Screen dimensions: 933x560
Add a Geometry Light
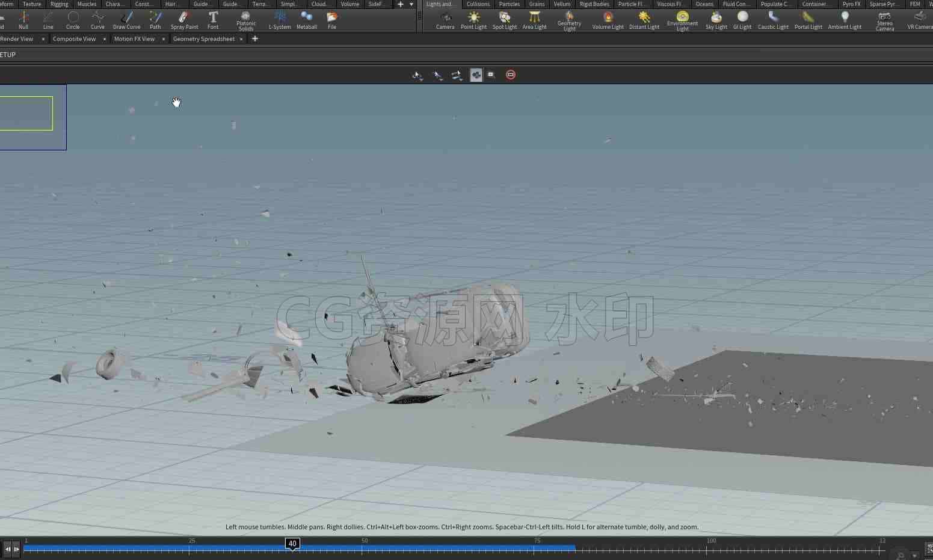click(x=569, y=21)
